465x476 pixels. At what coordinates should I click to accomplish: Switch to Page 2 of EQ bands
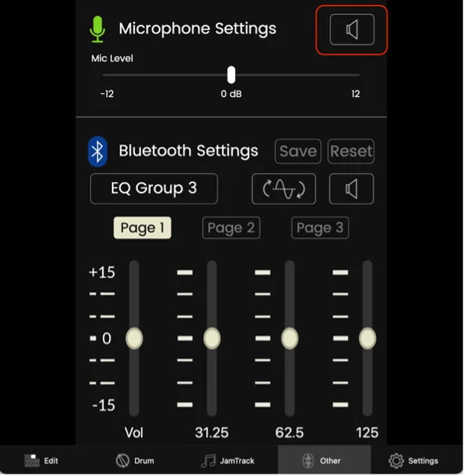pos(231,228)
